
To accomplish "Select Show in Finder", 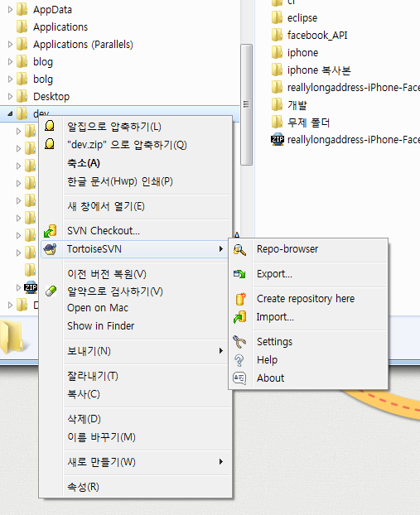I will pyautogui.click(x=135, y=326).
